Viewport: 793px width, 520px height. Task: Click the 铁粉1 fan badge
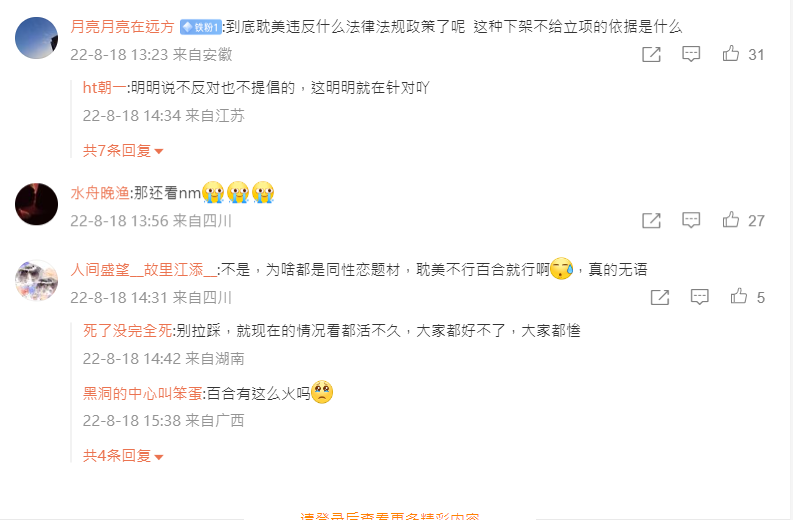(201, 27)
